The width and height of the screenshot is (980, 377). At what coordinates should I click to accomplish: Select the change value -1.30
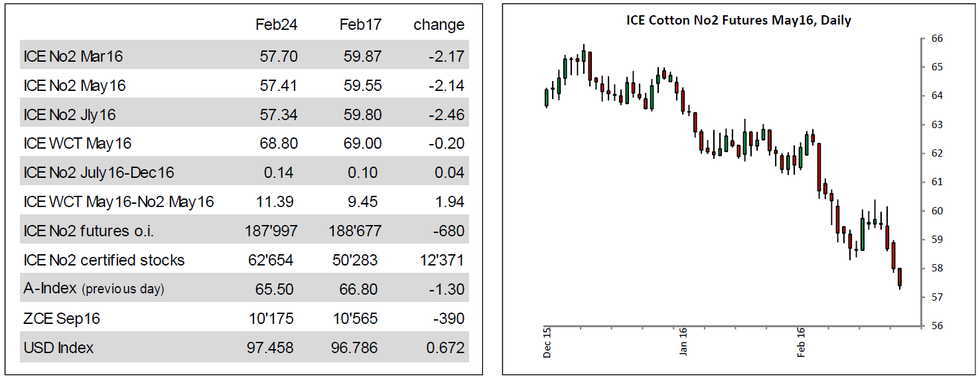tap(447, 289)
